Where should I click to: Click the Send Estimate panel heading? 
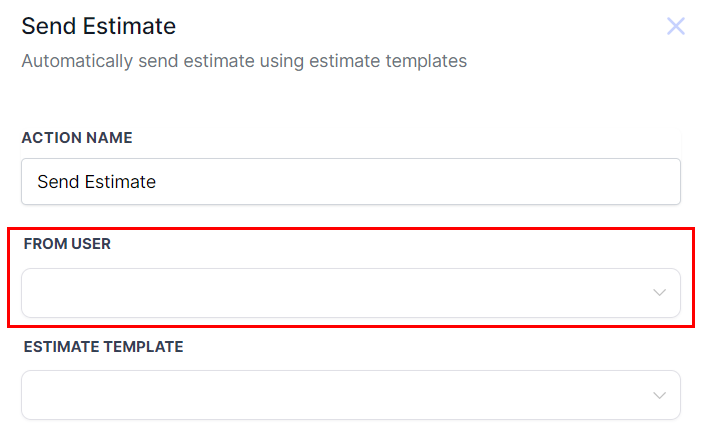[98, 25]
